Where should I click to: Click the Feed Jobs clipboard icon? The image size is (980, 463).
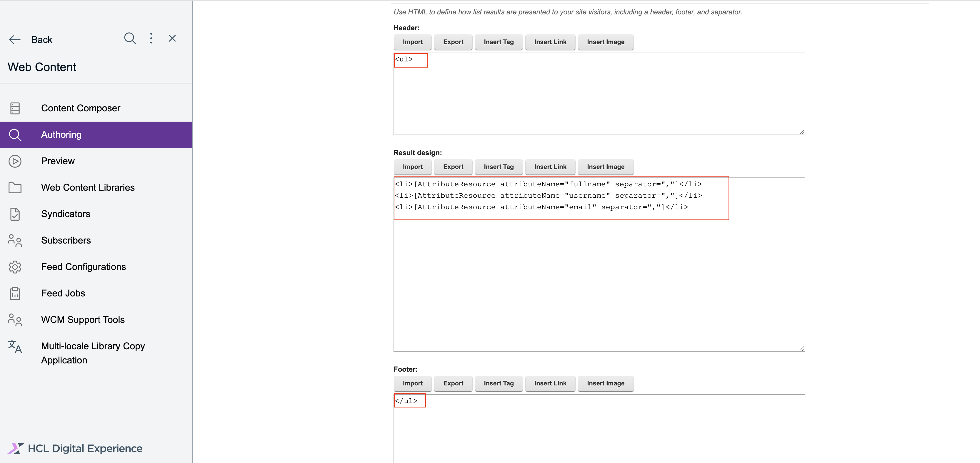pyautogui.click(x=15, y=293)
